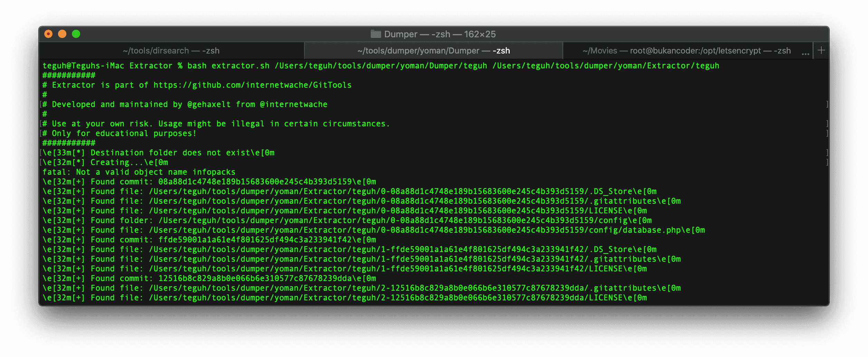The height and width of the screenshot is (357, 868).
Task: Click the Dumper folder icon in title bar
Action: click(376, 34)
